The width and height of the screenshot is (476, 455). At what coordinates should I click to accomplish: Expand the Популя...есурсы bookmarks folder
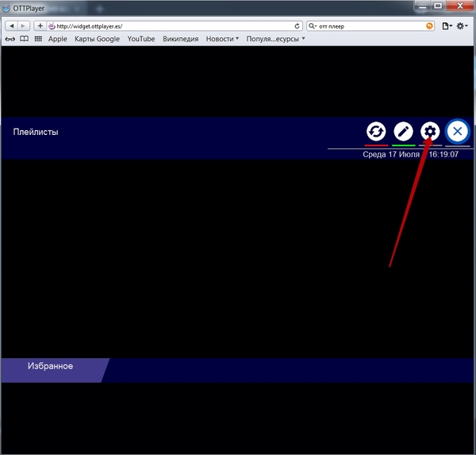click(x=275, y=39)
